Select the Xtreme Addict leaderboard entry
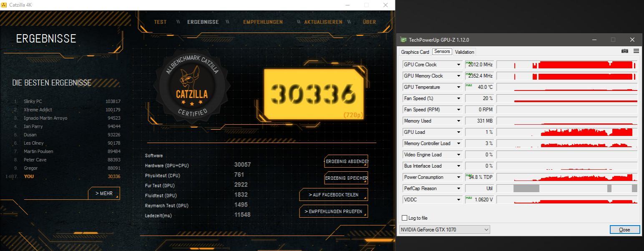 pyautogui.click(x=67, y=110)
